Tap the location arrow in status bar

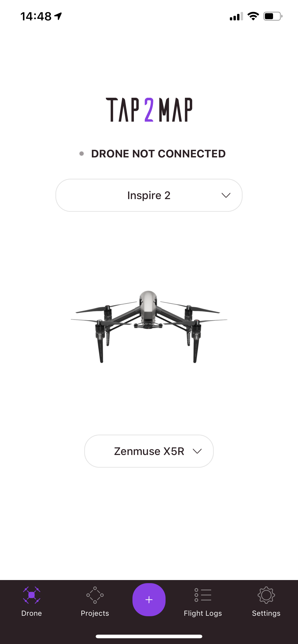pos(58,16)
